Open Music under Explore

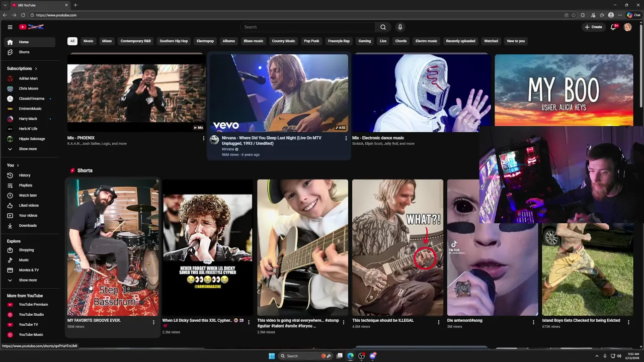pyautogui.click(x=29, y=260)
